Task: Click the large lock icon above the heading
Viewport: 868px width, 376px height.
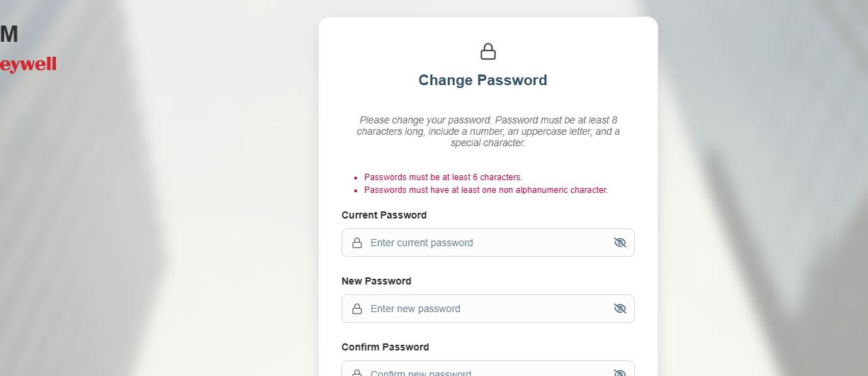Action: pos(488,52)
